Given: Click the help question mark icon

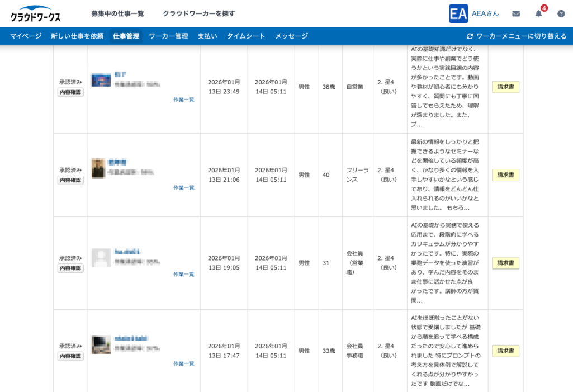Looking at the screenshot, I should click(561, 13).
